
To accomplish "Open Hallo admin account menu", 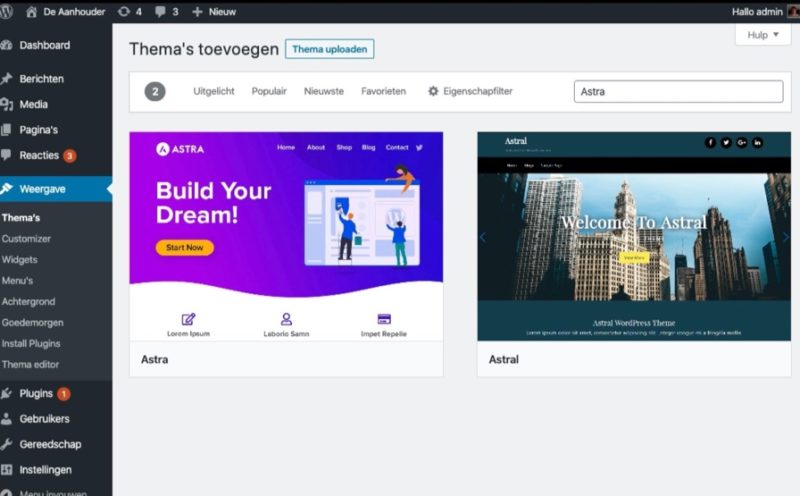I will point(765,11).
